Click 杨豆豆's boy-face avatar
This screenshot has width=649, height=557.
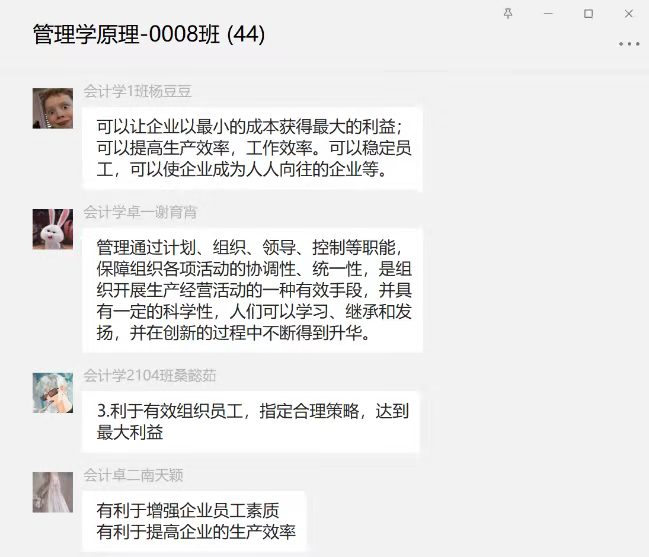point(53,108)
